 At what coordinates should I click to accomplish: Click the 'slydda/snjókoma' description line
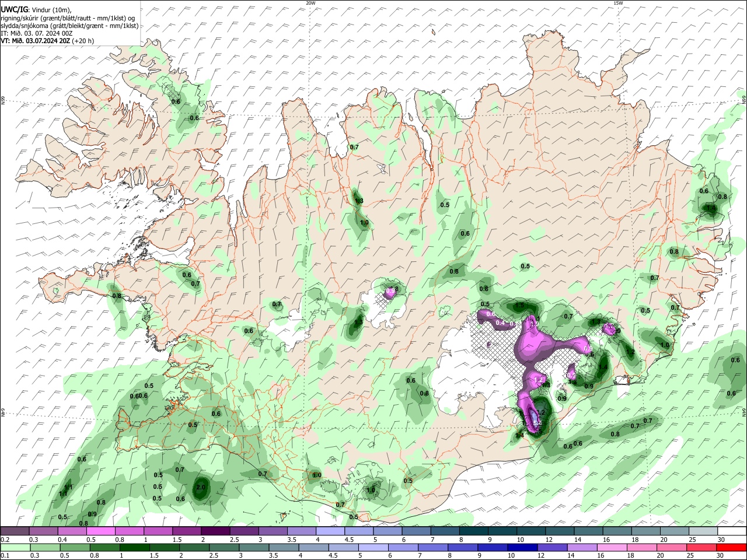point(69,26)
